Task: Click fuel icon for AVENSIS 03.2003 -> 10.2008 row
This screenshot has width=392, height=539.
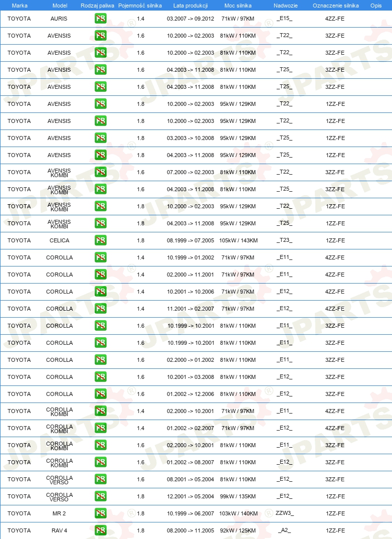Action: click(x=101, y=138)
